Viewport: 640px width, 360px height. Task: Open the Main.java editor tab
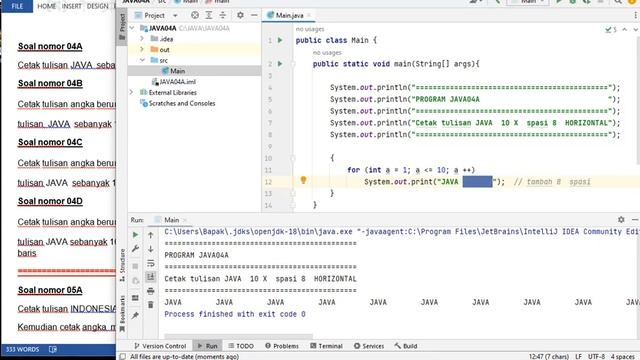pos(289,15)
